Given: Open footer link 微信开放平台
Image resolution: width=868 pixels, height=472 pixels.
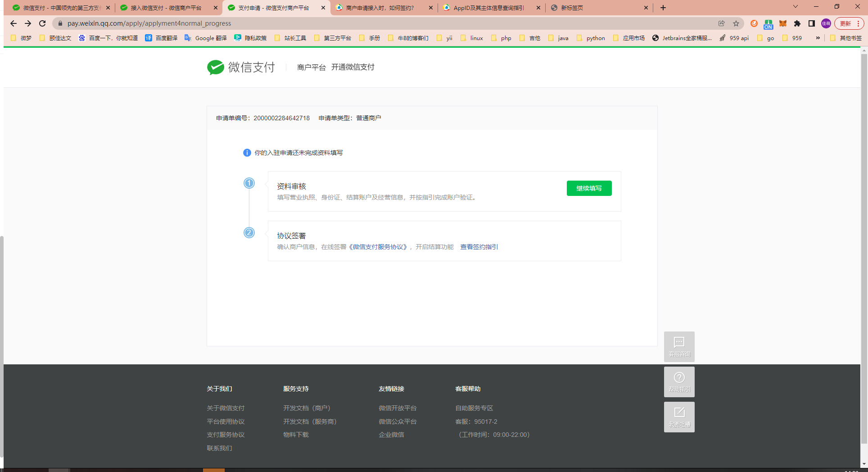Looking at the screenshot, I should [x=398, y=408].
